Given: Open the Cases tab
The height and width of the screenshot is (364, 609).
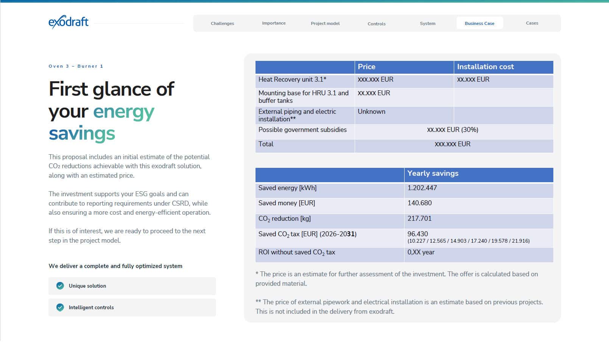Looking at the screenshot, I should tap(532, 23).
